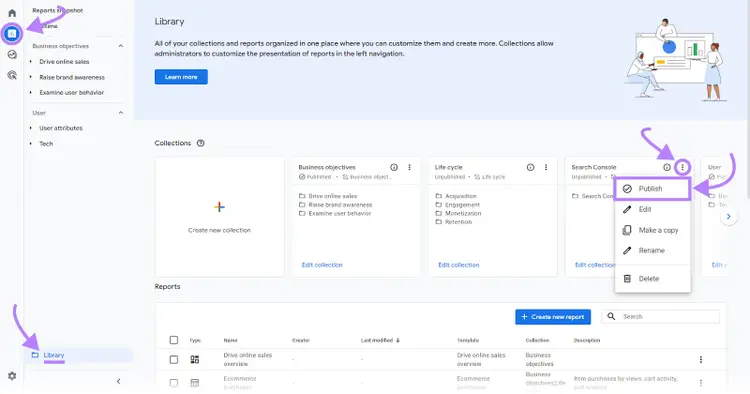Collapse the navigation with the bottom chevron
The image size is (750, 394).
click(x=119, y=381)
